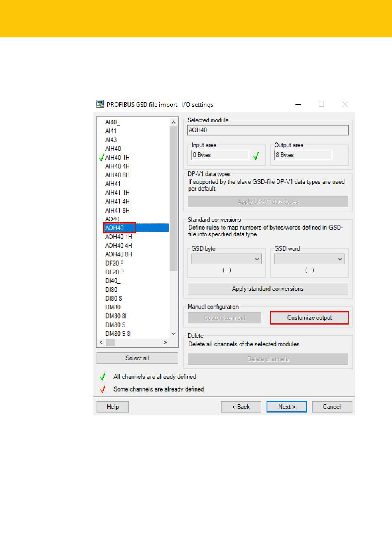
Task: Select module DI80 in the list
Action: [x=111, y=289]
